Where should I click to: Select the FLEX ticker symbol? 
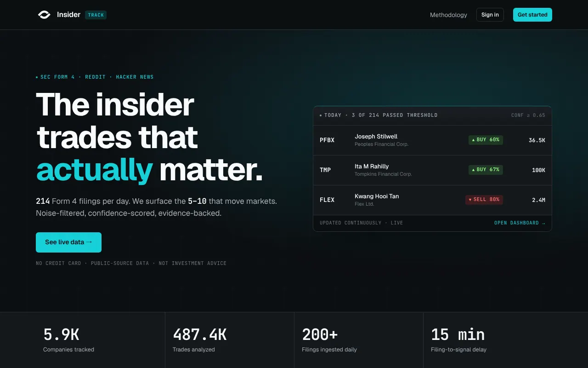pyautogui.click(x=327, y=200)
